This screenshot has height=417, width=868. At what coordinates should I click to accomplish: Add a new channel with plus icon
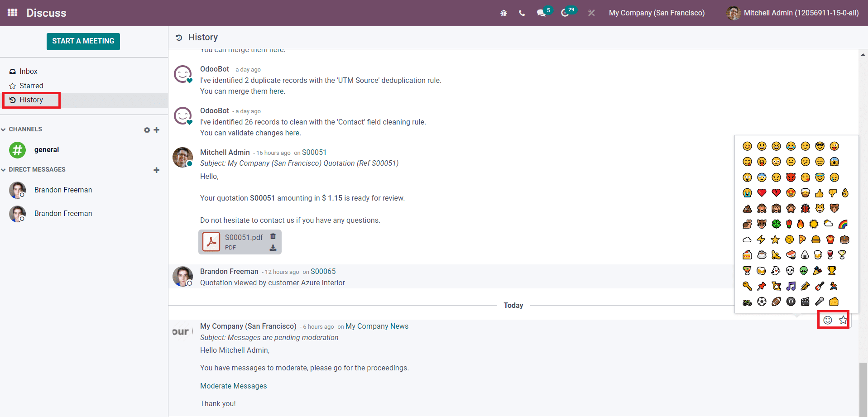coord(157,130)
